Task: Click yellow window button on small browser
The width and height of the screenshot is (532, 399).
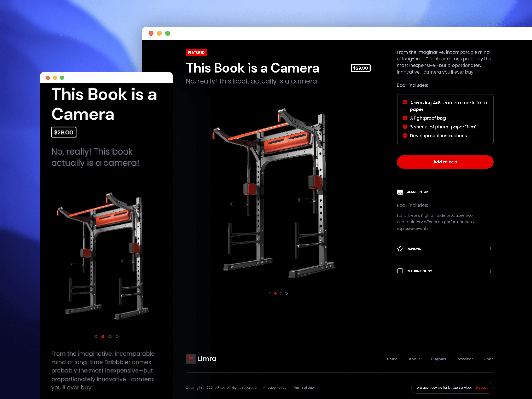Action: [x=55, y=78]
